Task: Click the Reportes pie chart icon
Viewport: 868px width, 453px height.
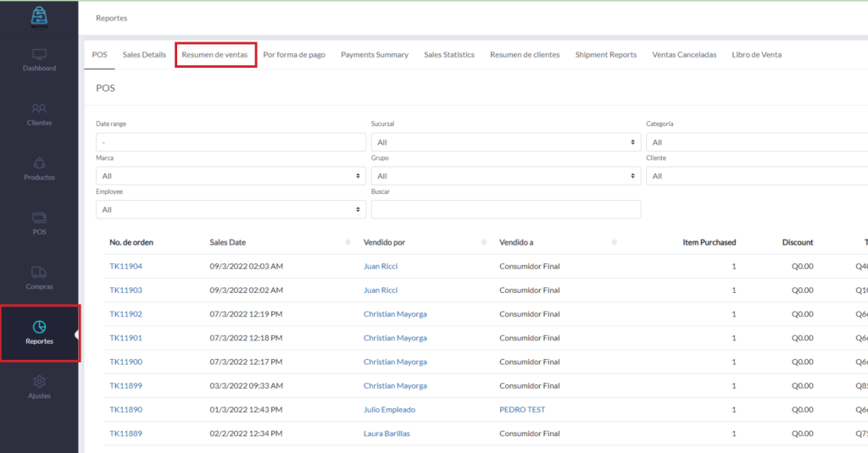Action: click(39, 327)
